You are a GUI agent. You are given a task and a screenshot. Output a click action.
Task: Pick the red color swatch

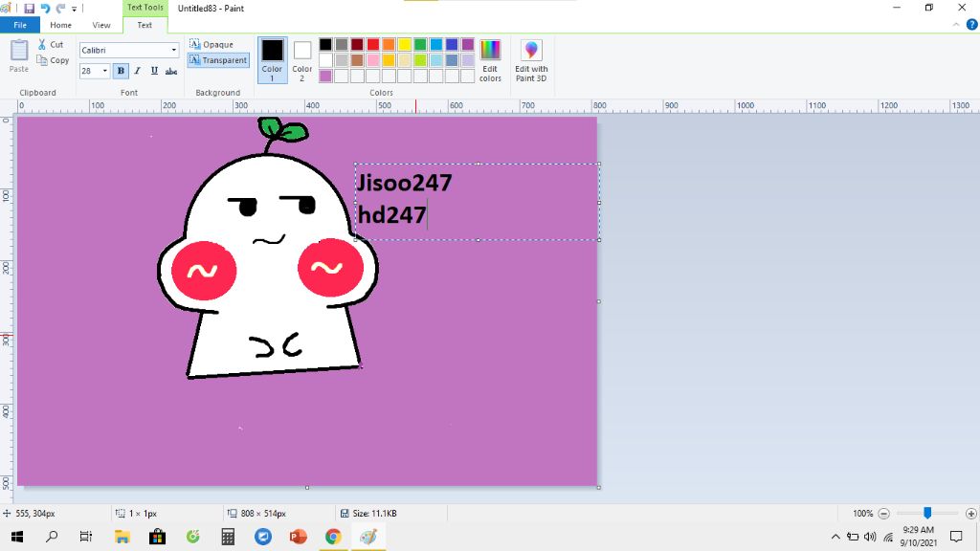click(x=373, y=44)
